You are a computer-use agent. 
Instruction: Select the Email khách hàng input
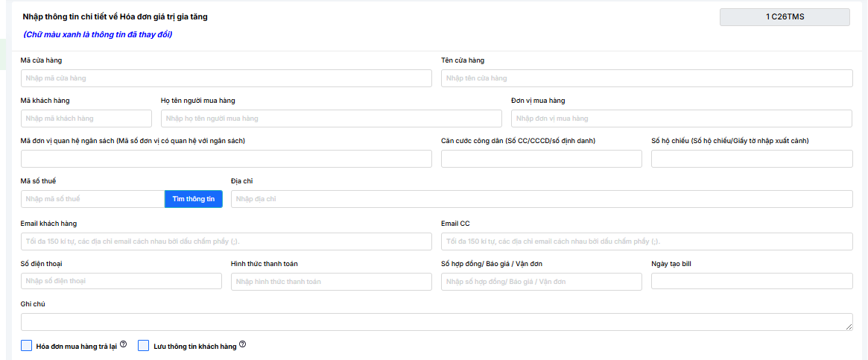(x=226, y=241)
